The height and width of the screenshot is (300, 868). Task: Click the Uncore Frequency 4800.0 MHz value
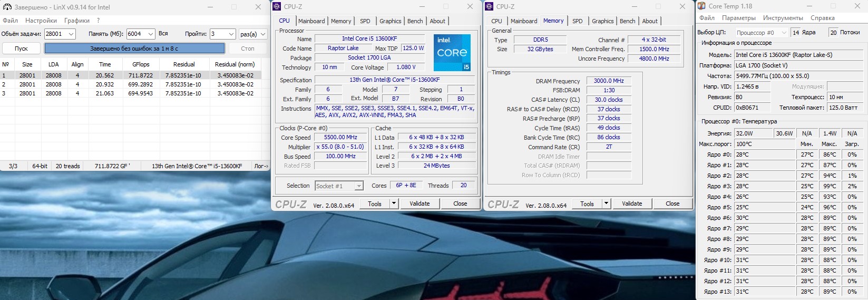[654, 59]
